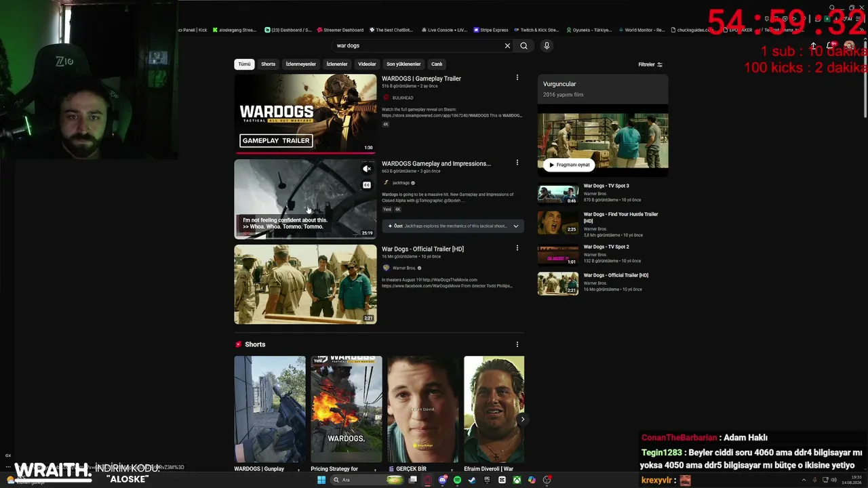Open the Pricing Strategy short thumbnail

pos(347,409)
